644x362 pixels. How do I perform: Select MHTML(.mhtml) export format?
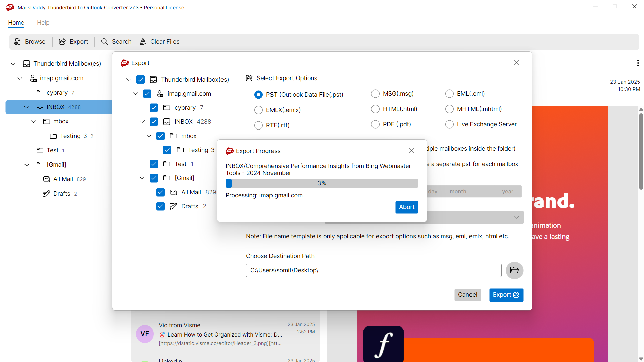point(449,109)
